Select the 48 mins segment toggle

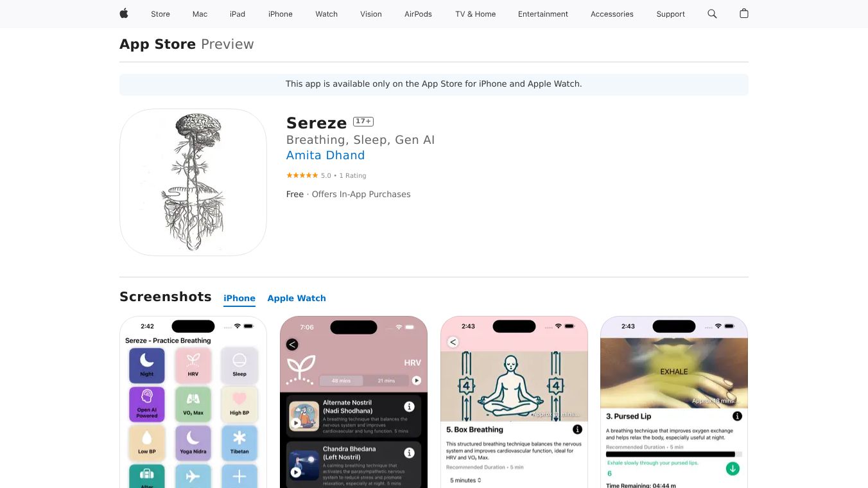pyautogui.click(x=341, y=381)
